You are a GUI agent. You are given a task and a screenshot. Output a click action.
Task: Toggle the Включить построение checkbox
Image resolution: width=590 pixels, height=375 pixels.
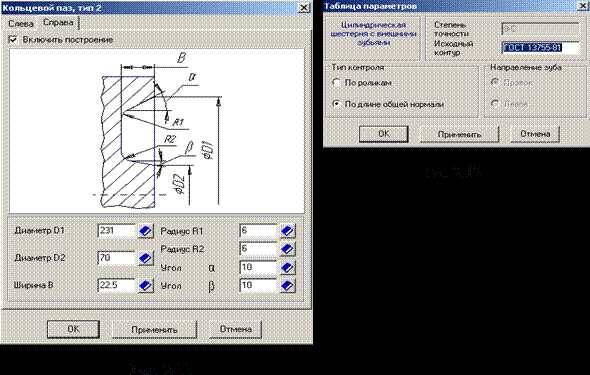[x=13, y=39]
